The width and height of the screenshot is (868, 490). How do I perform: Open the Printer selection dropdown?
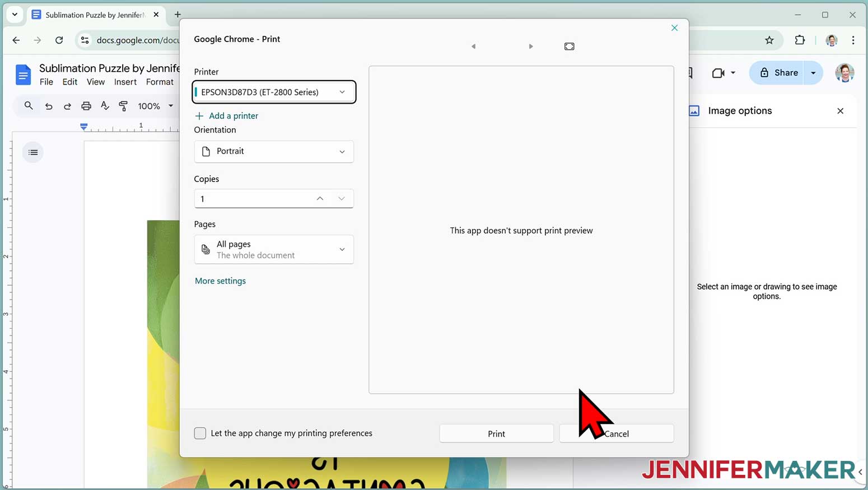pos(274,92)
